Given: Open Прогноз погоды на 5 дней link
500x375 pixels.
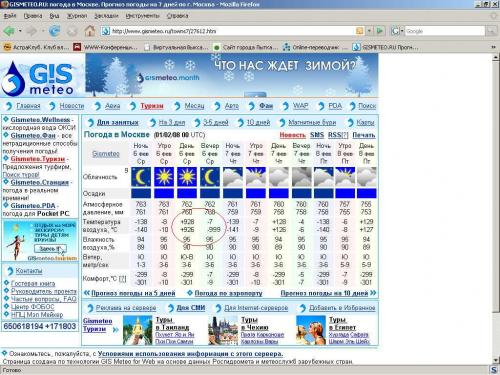Looking at the screenshot, I should [x=133, y=293].
